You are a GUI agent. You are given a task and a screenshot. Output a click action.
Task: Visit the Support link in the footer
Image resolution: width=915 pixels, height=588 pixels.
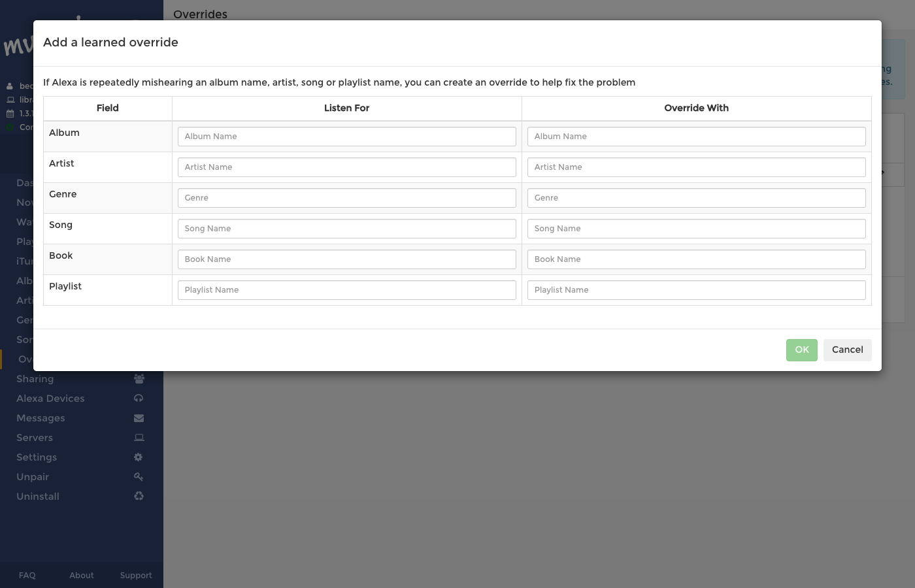click(135, 575)
